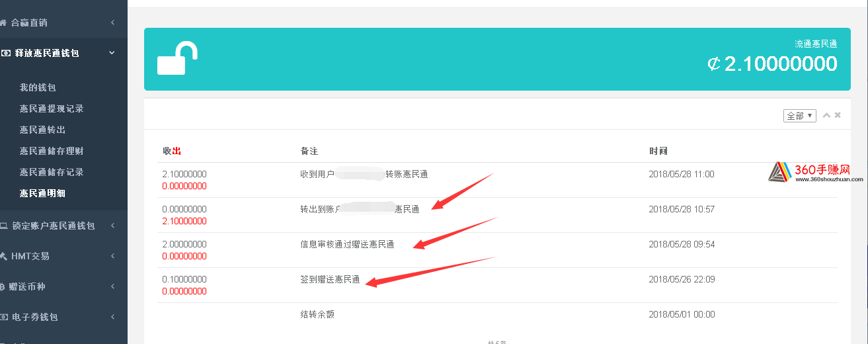Expand chevron next to 赠送币种
The width and height of the screenshot is (868, 344).
coord(112,286)
